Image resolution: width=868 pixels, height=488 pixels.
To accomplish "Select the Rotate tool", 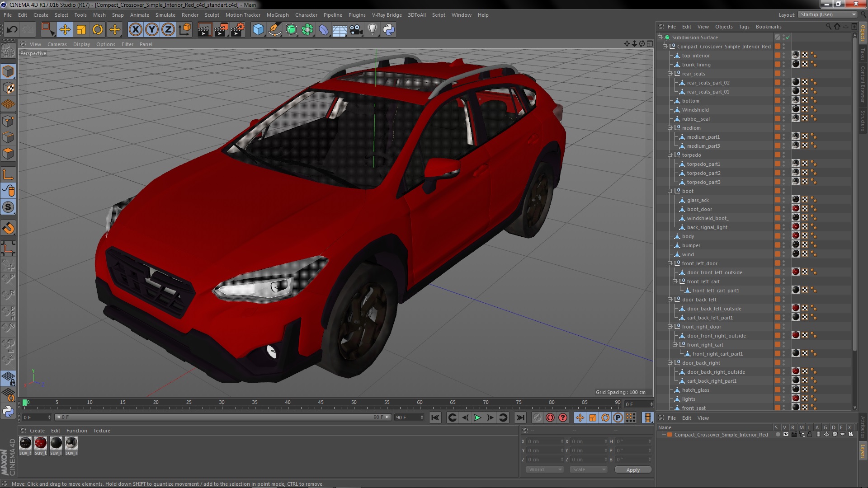I will coord(98,30).
